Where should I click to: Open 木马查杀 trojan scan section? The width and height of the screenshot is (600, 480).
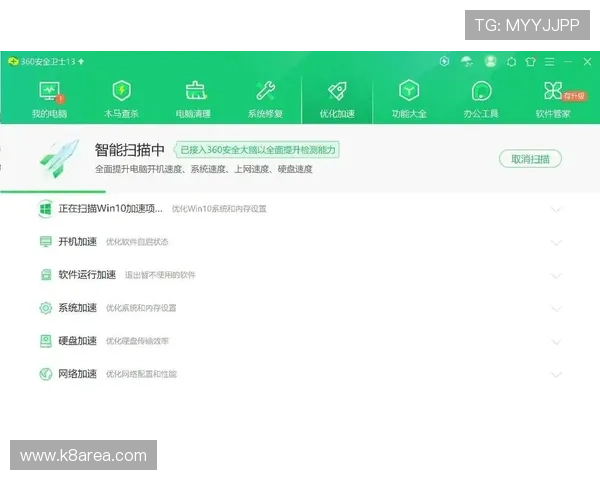pos(121,100)
